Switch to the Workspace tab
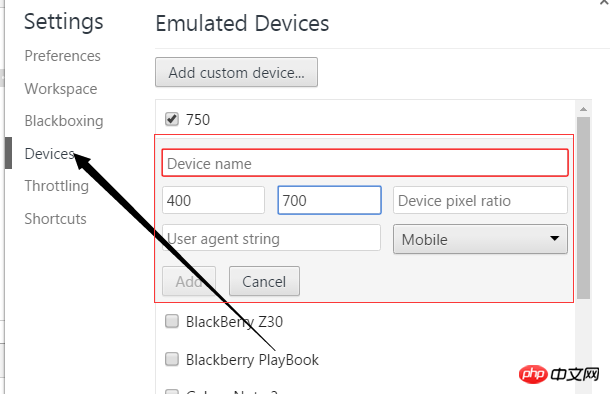This screenshot has height=394, width=610. 61,89
